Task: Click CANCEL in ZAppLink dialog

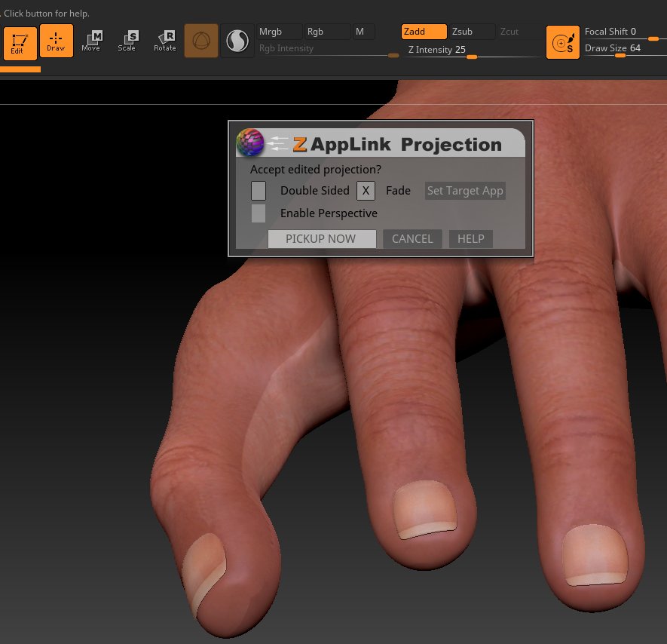Action: (x=412, y=239)
